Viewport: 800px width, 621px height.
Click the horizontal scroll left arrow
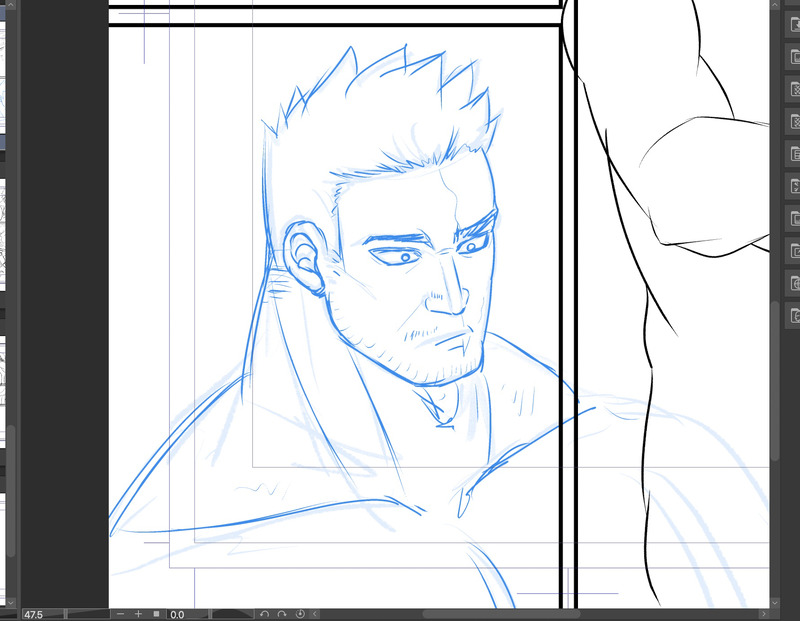(x=315, y=614)
